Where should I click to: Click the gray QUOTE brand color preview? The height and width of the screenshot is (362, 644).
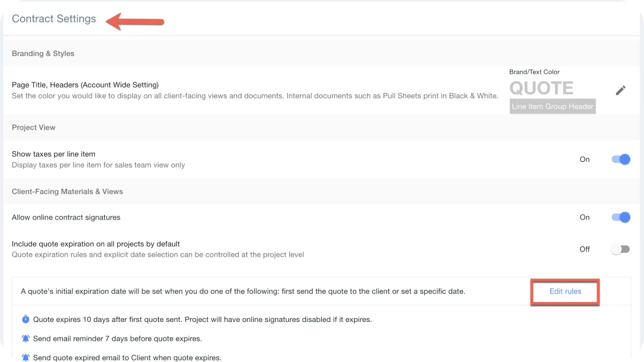541,87
